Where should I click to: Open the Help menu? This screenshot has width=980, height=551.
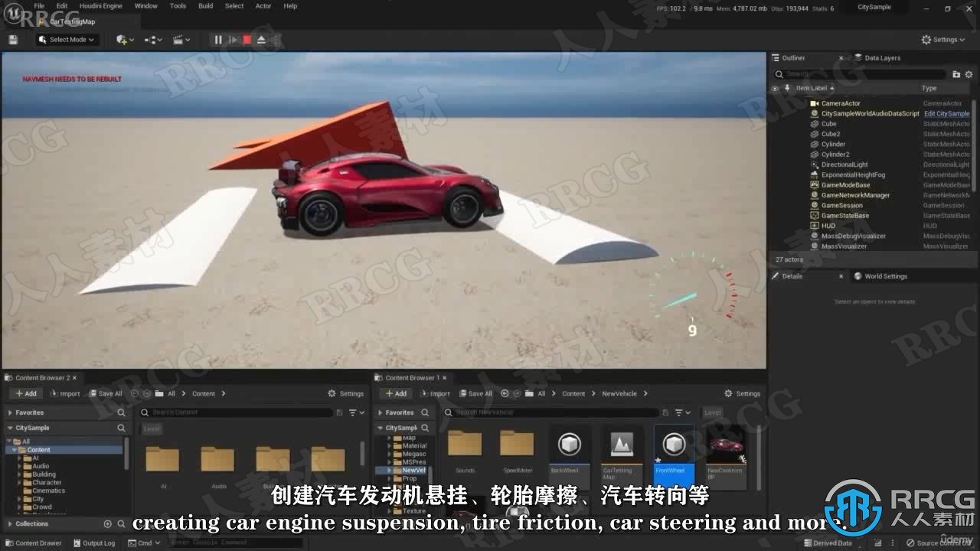[x=290, y=6]
